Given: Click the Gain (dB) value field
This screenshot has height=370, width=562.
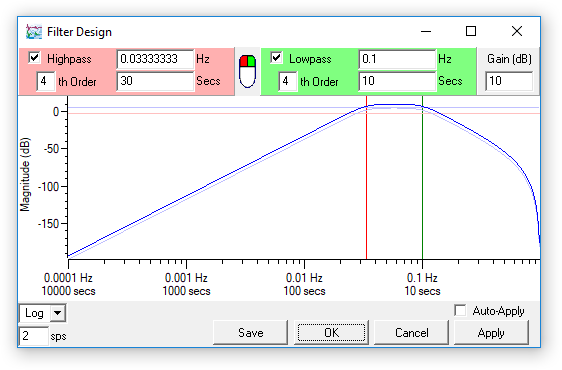Looking at the screenshot, I should [509, 81].
